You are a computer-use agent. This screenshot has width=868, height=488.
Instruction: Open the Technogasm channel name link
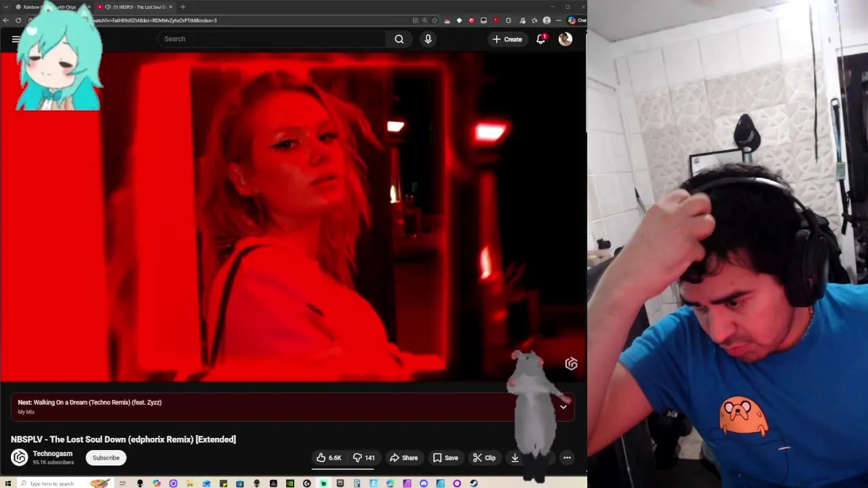coord(52,453)
